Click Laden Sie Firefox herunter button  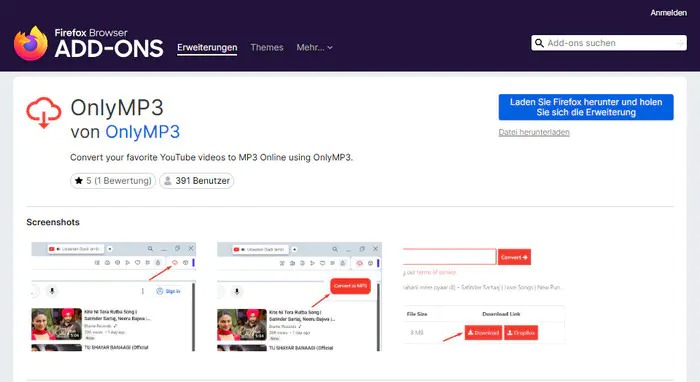click(586, 107)
